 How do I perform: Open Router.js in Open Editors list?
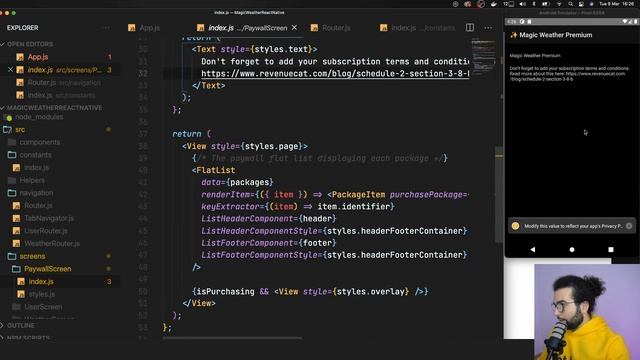click(x=59, y=82)
